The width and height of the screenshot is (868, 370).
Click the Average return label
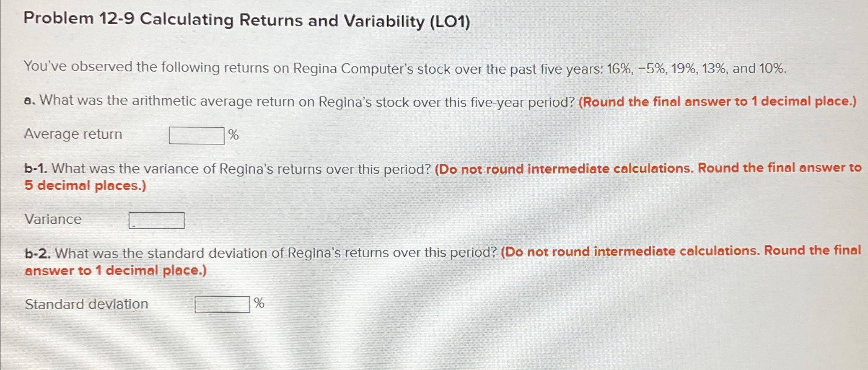pos(73,134)
